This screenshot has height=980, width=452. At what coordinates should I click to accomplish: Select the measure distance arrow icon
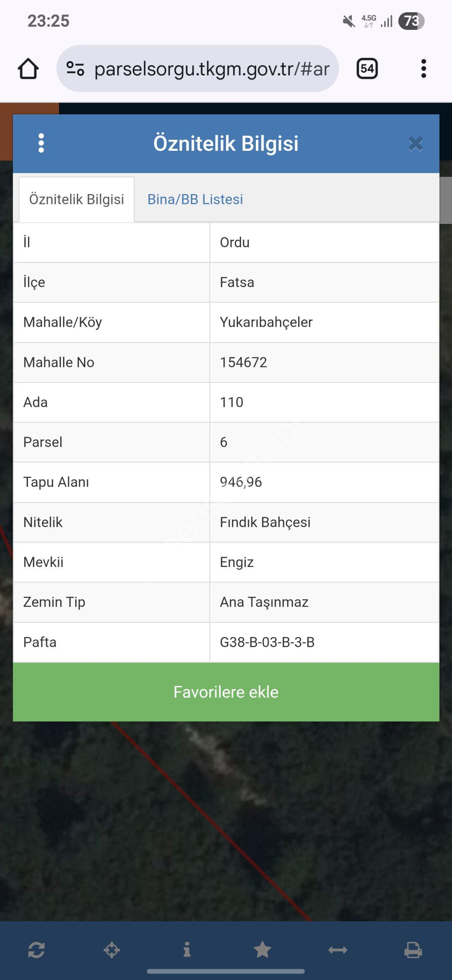click(338, 950)
